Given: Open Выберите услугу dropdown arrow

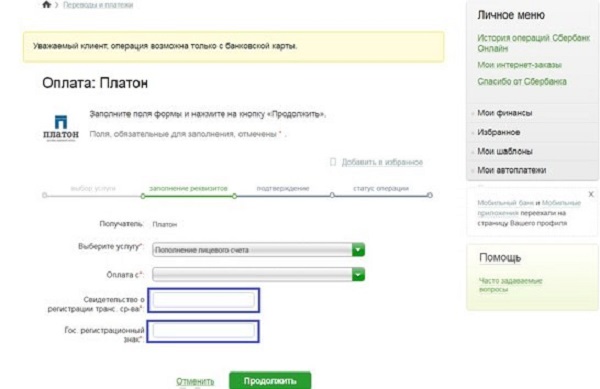Looking at the screenshot, I should 358,250.
